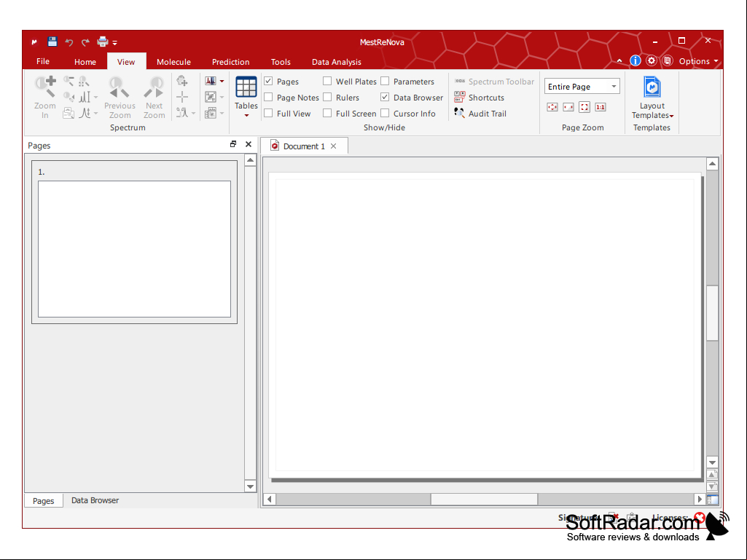747x560 pixels.
Task: Click the document scroll up arrow
Action: point(712,165)
